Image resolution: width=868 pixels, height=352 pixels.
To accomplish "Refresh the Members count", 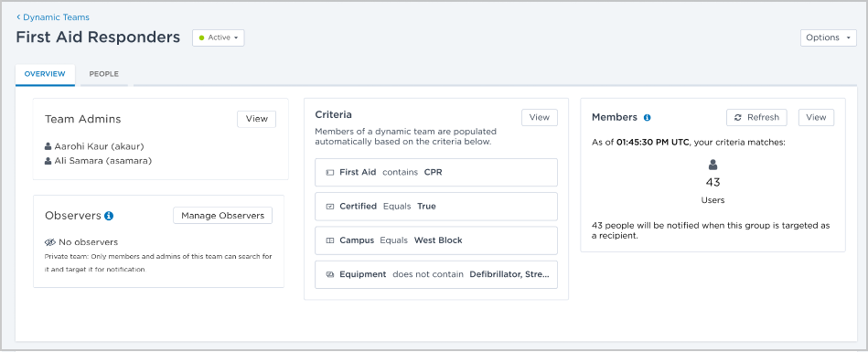I will tap(756, 117).
